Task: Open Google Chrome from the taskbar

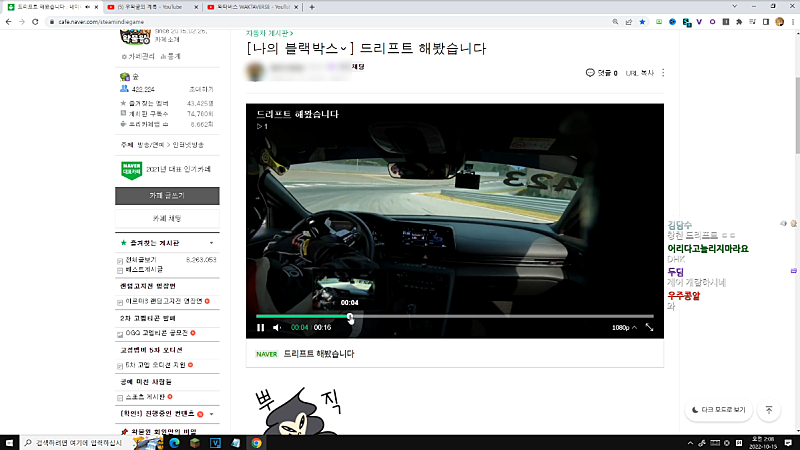Action: (256, 443)
